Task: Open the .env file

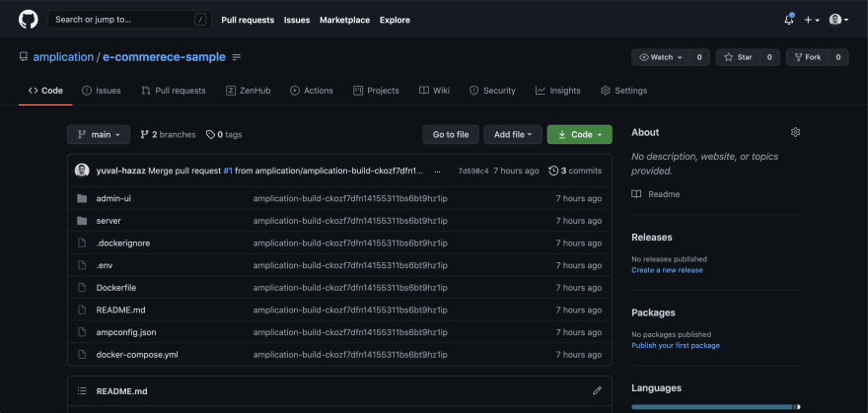Action: [x=105, y=265]
